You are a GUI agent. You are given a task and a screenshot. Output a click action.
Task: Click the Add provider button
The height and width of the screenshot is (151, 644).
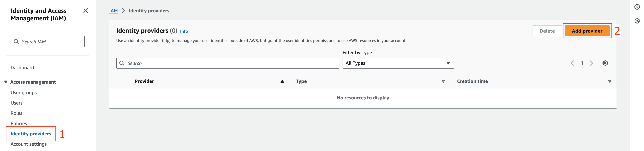tap(587, 31)
